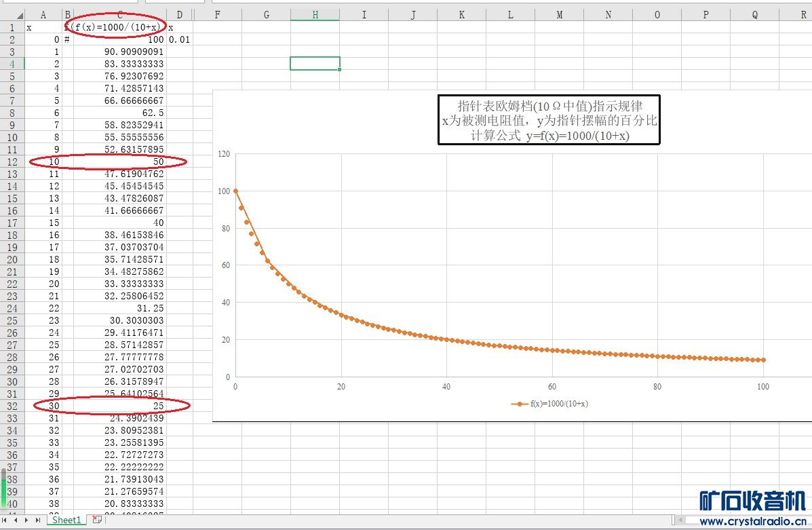Viewport: 812px width, 530px height.
Task: Select row 1 header
Action: (12, 27)
